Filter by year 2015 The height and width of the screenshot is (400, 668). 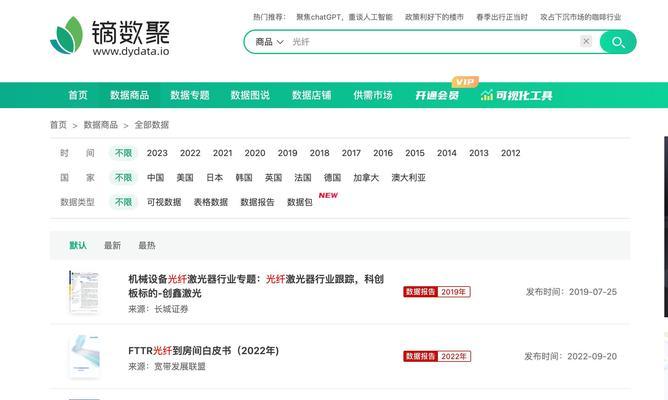pyautogui.click(x=415, y=153)
